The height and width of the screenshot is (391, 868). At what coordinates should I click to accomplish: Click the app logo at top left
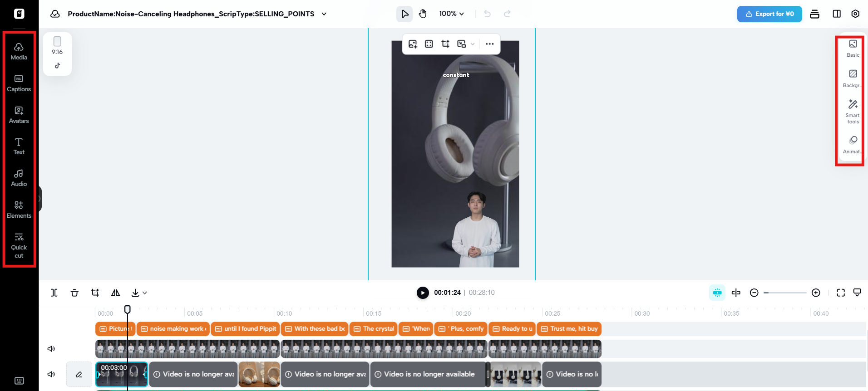tap(19, 14)
